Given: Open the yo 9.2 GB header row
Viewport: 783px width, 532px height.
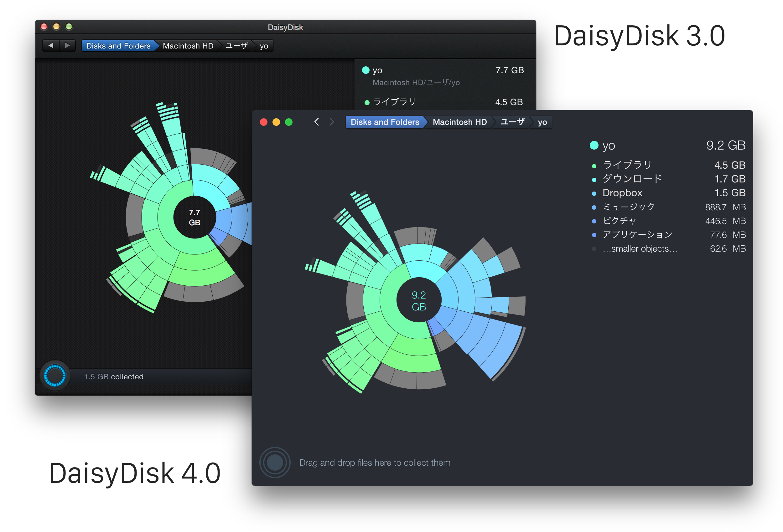Looking at the screenshot, I should (x=667, y=146).
